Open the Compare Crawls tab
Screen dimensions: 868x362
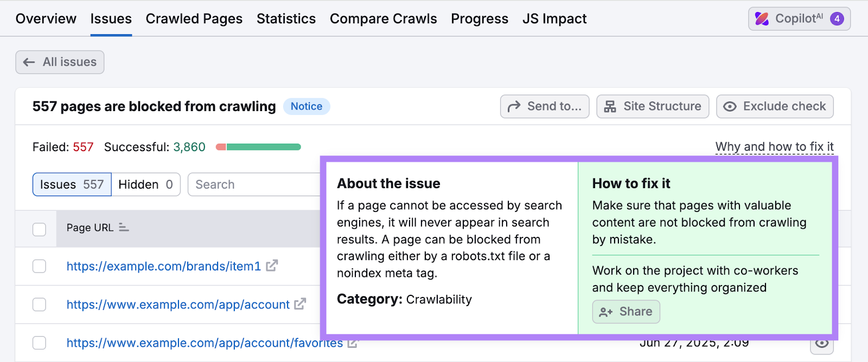pos(383,18)
